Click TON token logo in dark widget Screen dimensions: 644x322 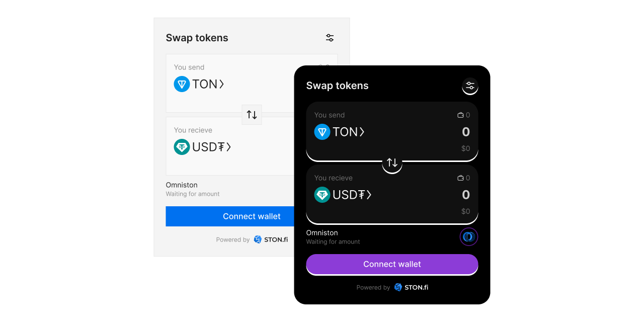point(322,132)
